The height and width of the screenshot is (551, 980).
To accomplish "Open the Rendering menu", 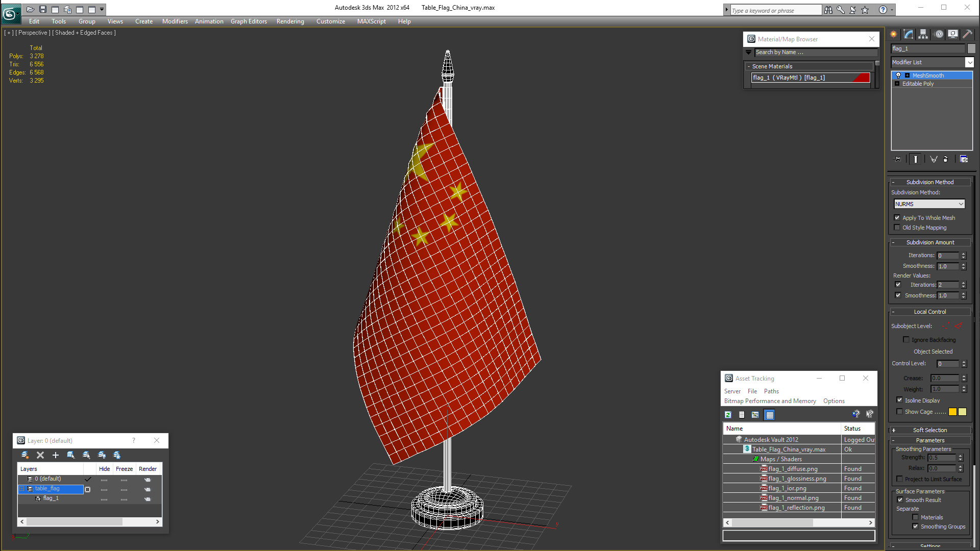I will tap(290, 21).
